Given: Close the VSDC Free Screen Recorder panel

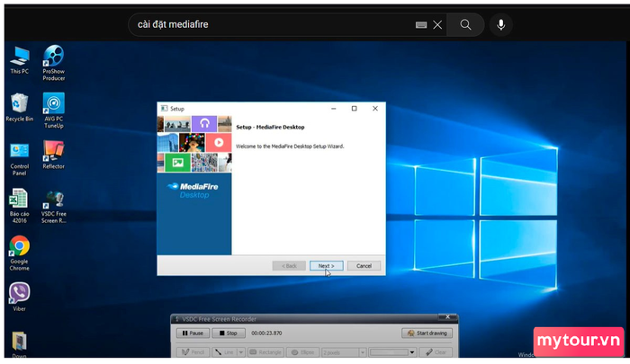Looking at the screenshot, I should point(447,317).
